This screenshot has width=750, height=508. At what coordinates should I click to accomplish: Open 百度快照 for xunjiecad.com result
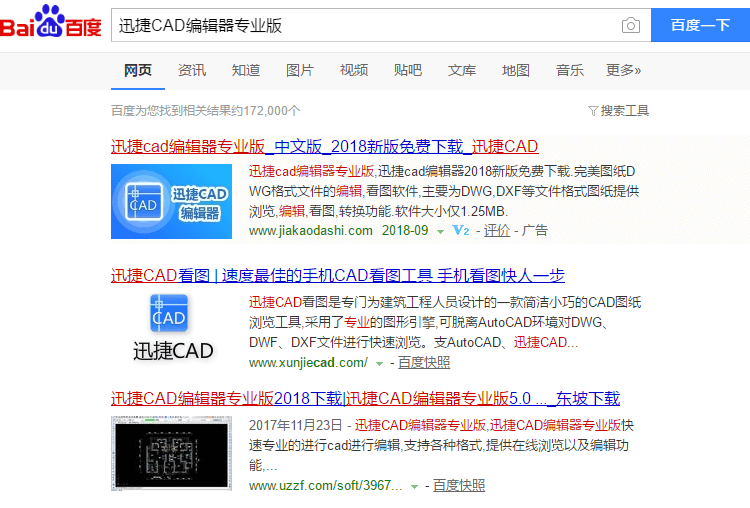tap(424, 363)
